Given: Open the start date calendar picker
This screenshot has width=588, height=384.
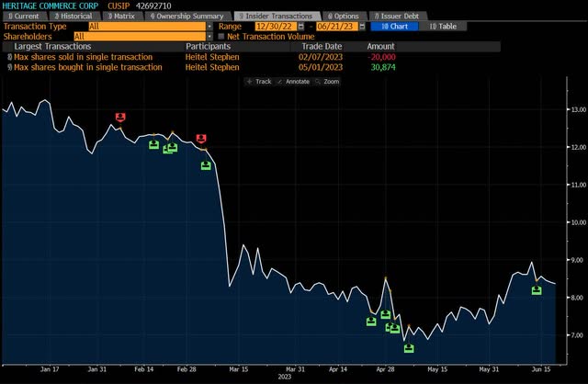Looking at the screenshot, I should tap(300, 27).
